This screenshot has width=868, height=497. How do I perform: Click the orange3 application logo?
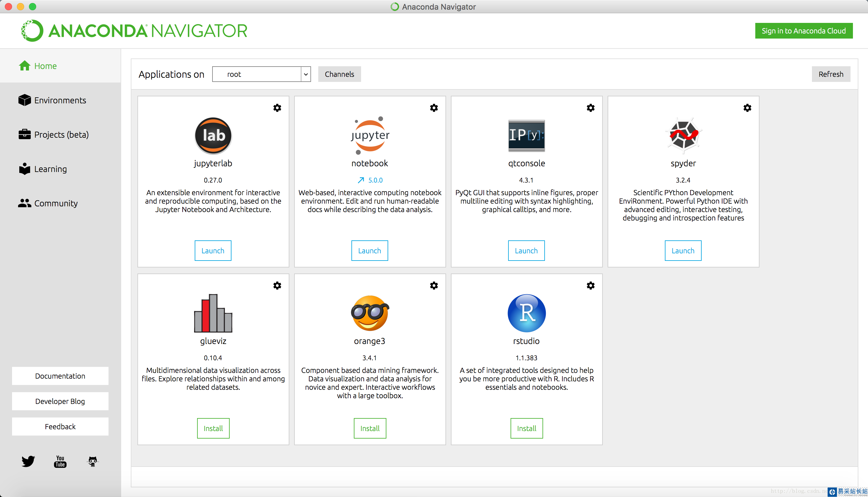tap(370, 313)
